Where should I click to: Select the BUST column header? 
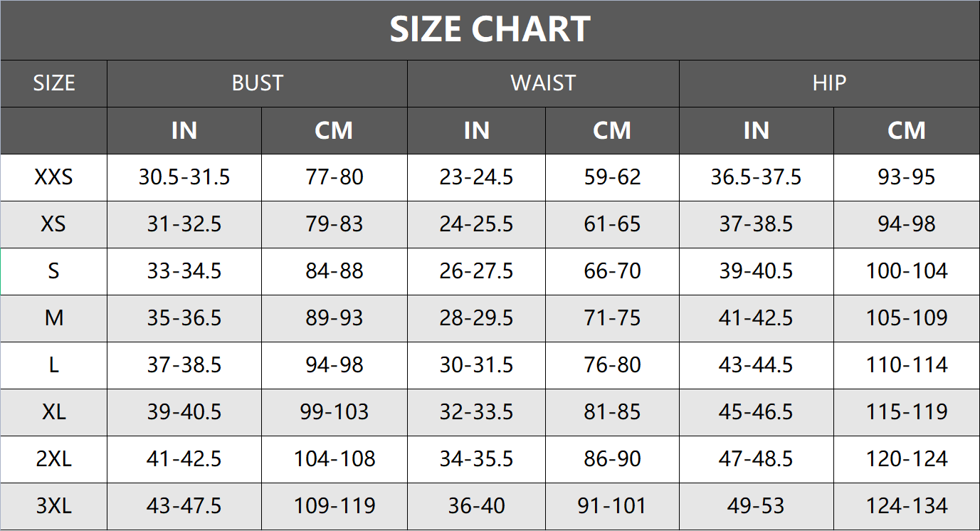[257, 83]
